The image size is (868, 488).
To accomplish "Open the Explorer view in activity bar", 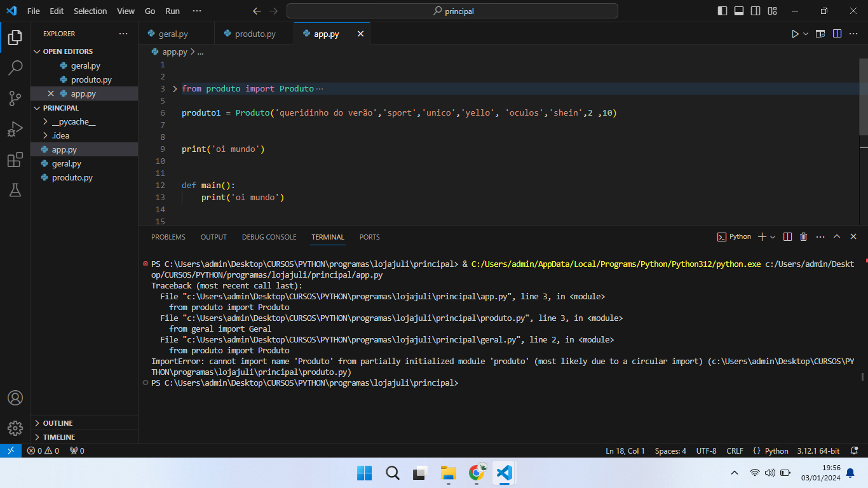I will [x=15, y=38].
